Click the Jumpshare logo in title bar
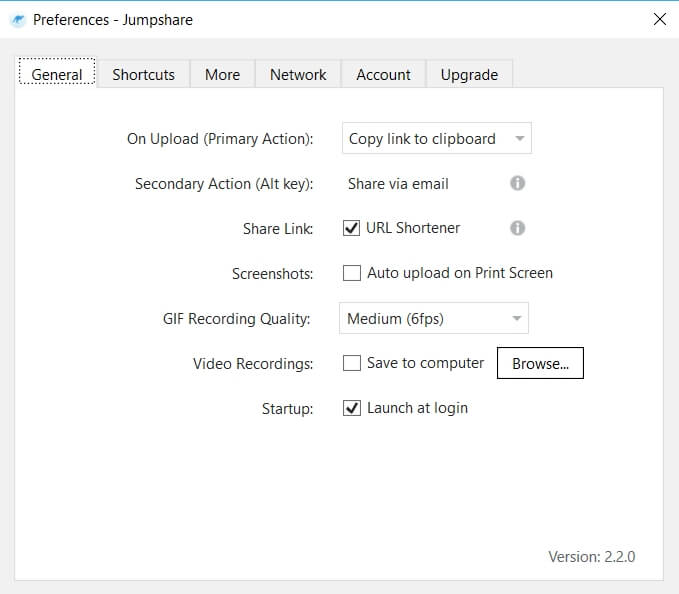The image size is (679, 594). [16, 19]
